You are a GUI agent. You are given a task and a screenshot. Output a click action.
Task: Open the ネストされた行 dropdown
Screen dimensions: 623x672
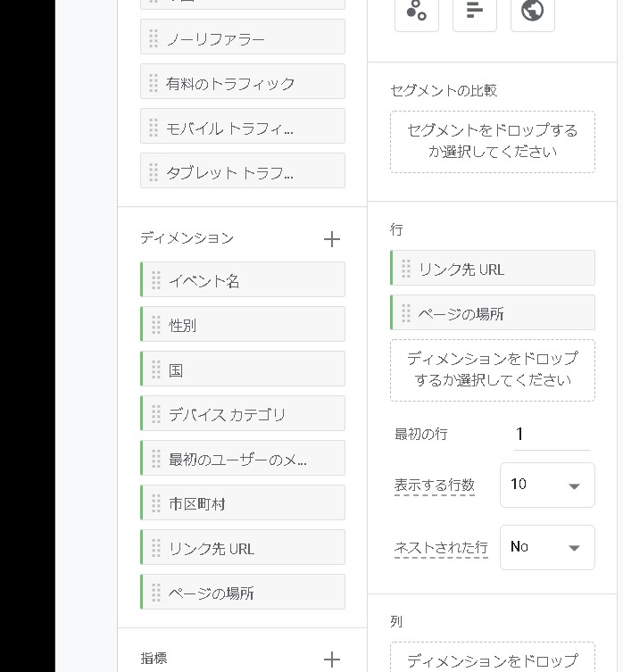pos(547,547)
